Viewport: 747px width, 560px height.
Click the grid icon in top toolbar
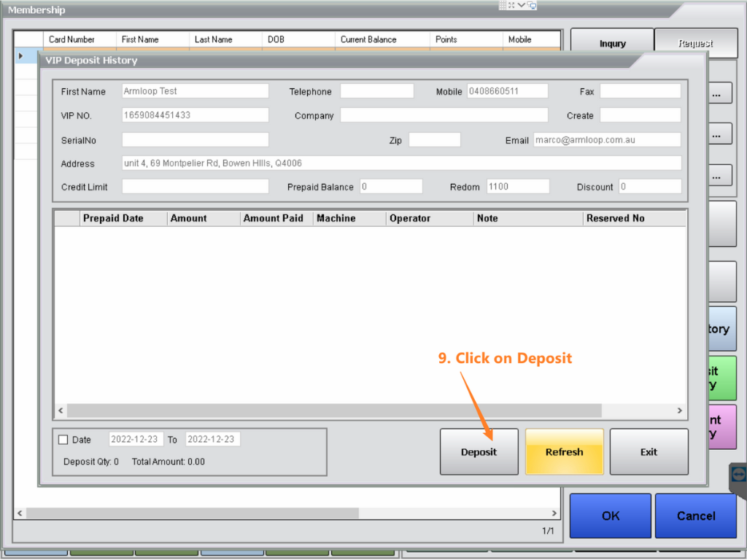click(x=503, y=5)
